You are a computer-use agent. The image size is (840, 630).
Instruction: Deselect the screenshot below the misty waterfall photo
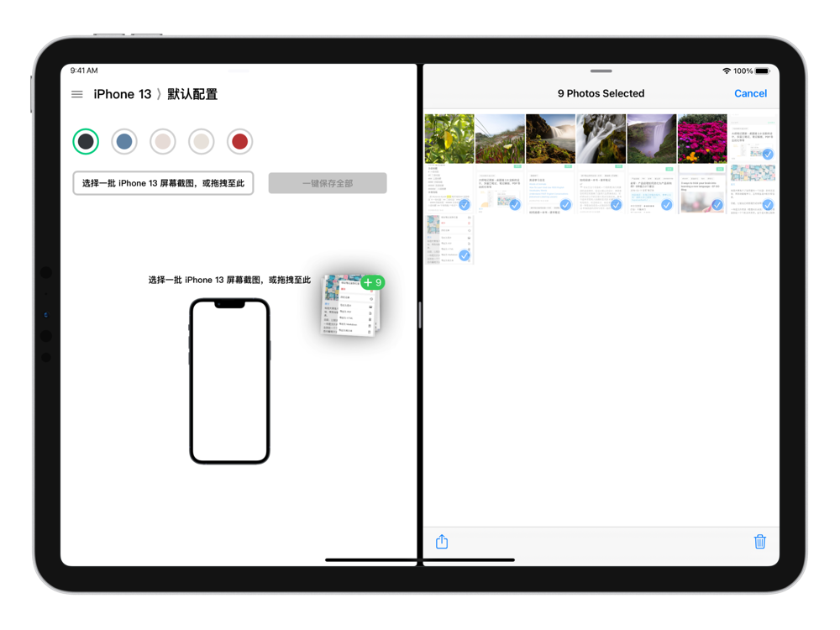[652, 189]
